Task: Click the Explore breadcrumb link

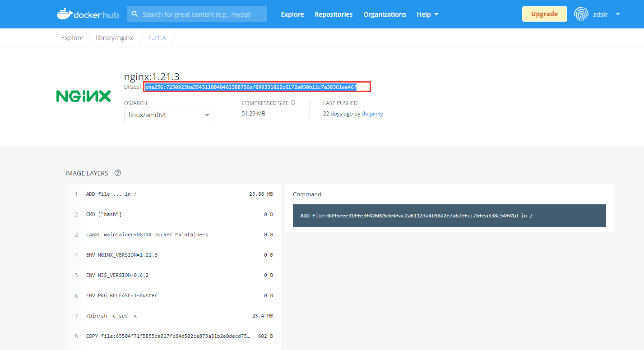Action: coord(72,38)
